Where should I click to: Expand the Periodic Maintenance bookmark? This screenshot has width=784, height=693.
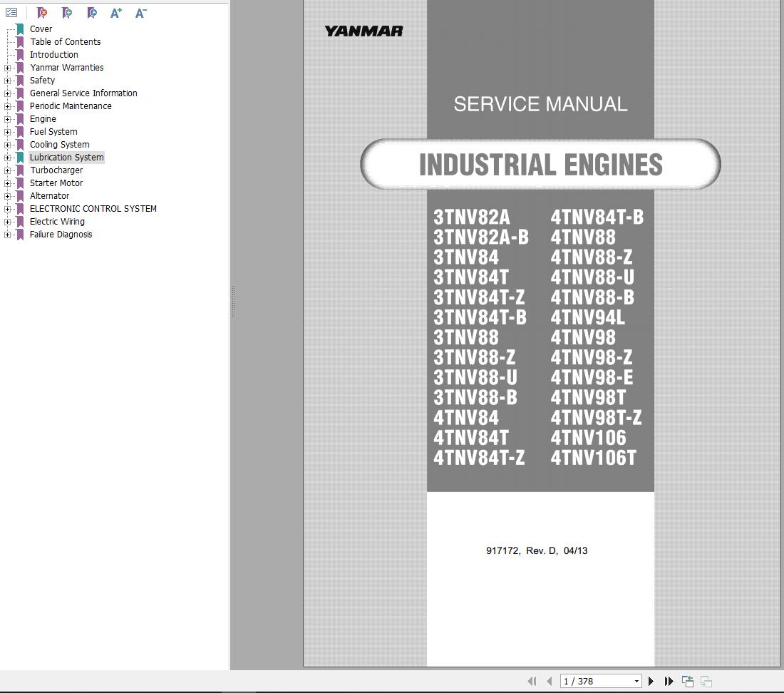(7, 106)
